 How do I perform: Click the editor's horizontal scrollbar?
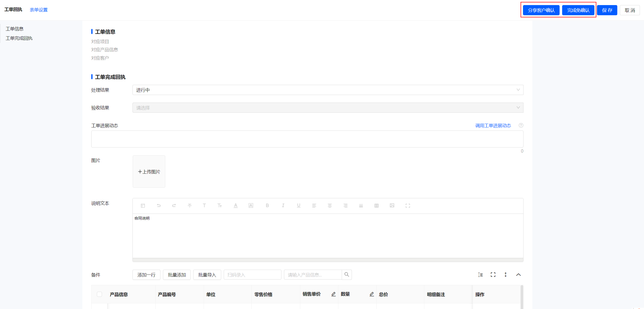(x=328, y=260)
